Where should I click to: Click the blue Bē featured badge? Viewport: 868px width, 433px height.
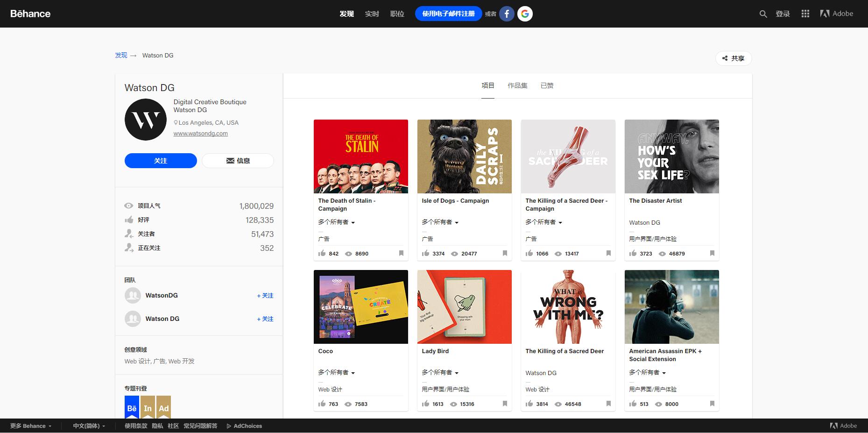pos(132,407)
